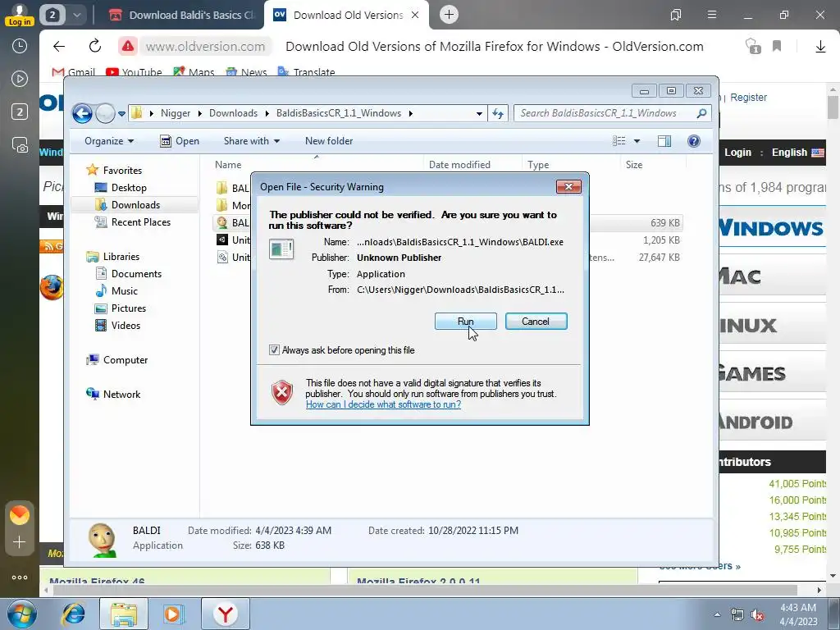Open the Register link on the webpage
The height and width of the screenshot is (630, 840).
(748, 98)
